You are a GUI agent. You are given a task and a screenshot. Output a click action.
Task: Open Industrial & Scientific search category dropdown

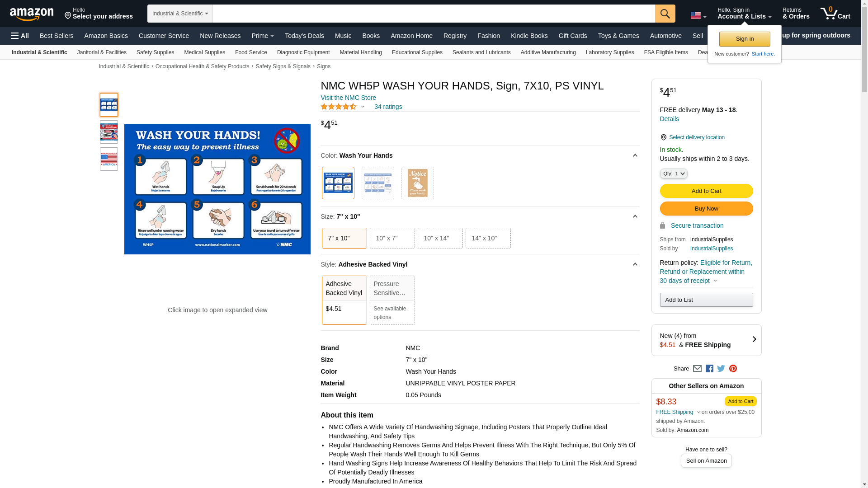pyautogui.click(x=180, y=14)
